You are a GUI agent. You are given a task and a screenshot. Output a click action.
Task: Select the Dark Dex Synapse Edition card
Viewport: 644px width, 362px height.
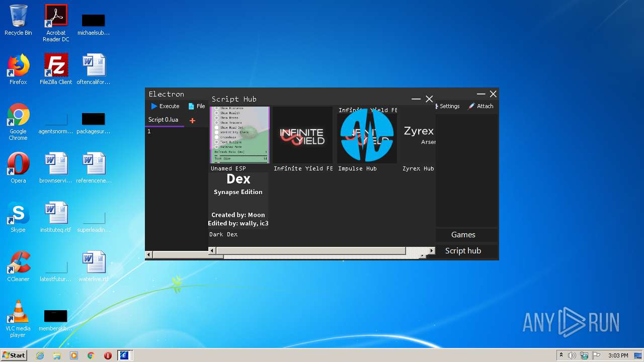238,200
